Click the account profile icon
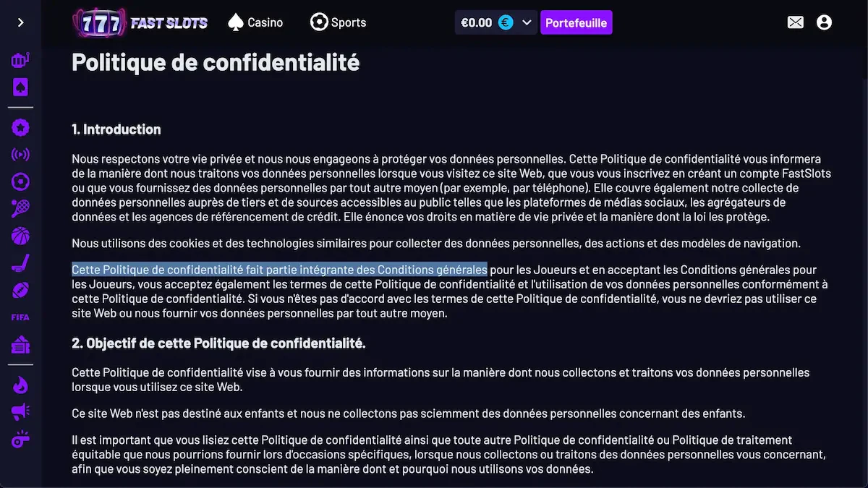The image size is (868, 488). click(x=824, y=22)
